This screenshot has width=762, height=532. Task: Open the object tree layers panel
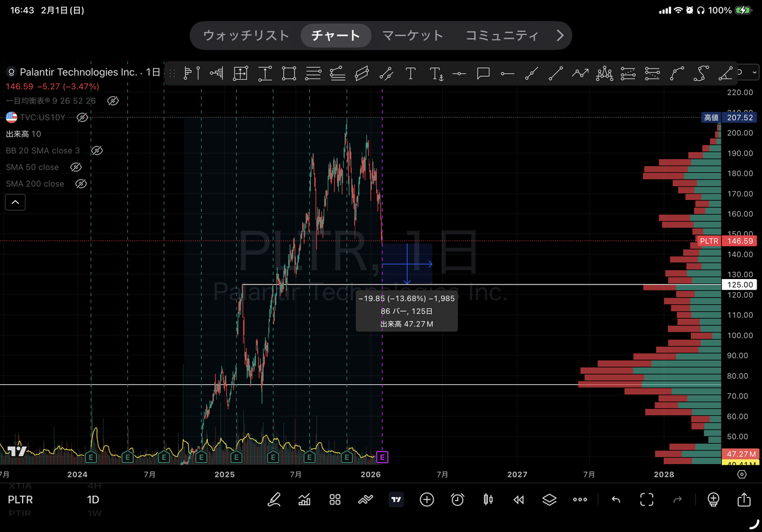tap(549, 500)
